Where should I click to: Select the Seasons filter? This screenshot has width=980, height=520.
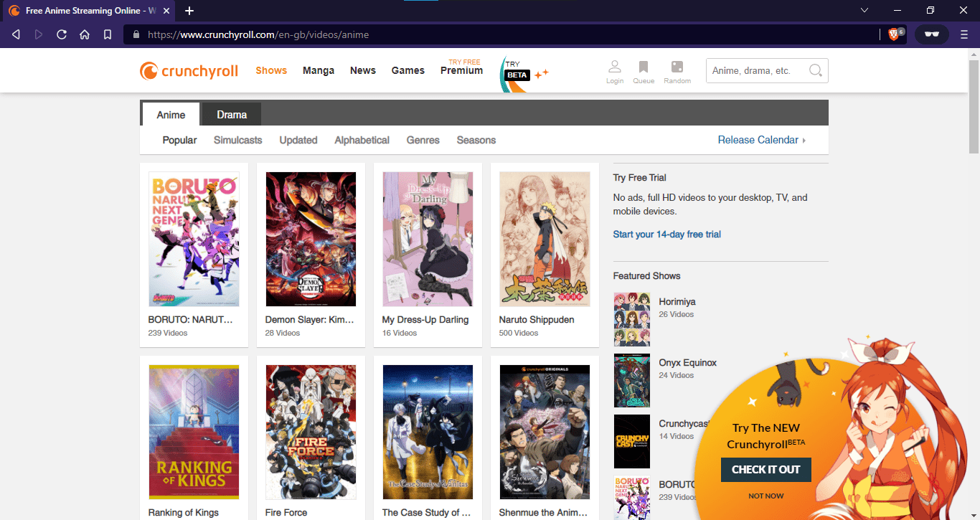pyautogui.click(x=476, y=140)
